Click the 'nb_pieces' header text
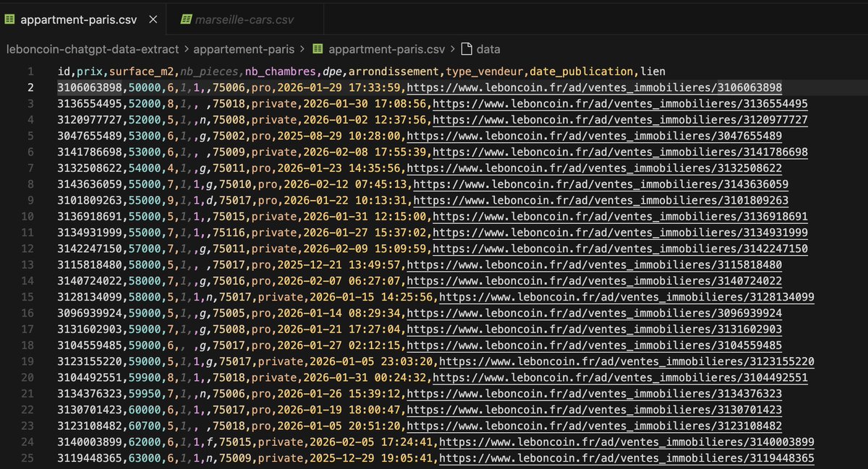Screen dimensions: 868x469 click(x=210, y=72)
